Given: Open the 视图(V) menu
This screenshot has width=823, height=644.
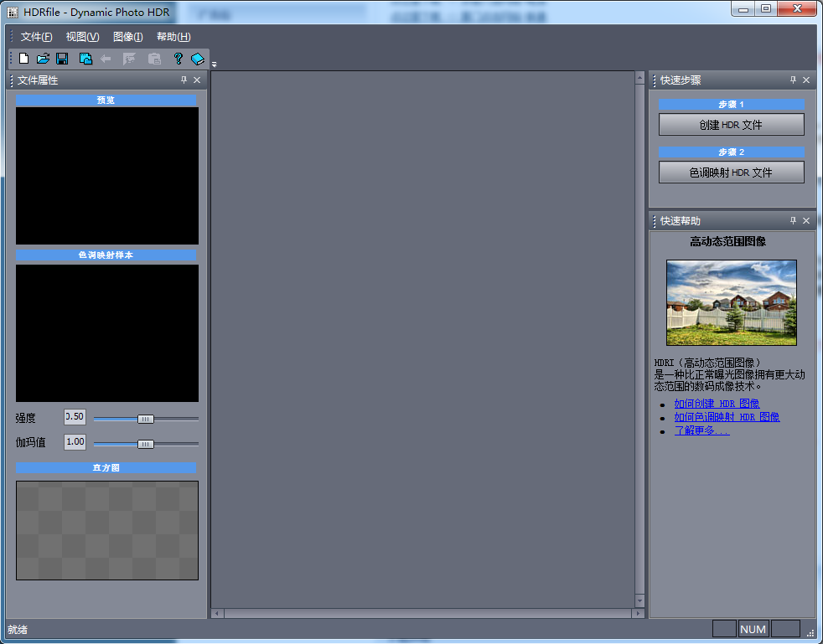Looking at the screenshot, I should pyautogui.click(x=81, y=36).
